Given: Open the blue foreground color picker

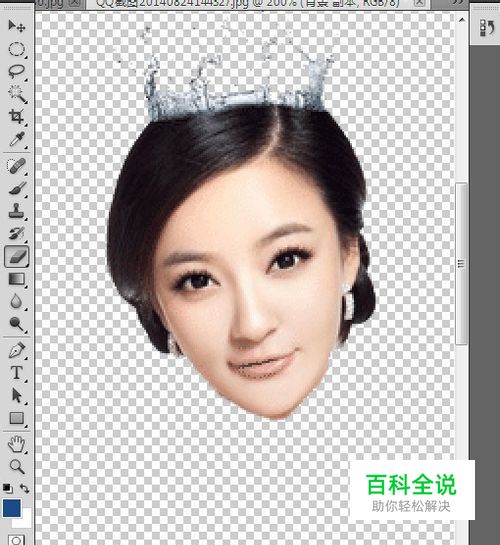Looking at the screenshot, I should click(x=11, y=508).
